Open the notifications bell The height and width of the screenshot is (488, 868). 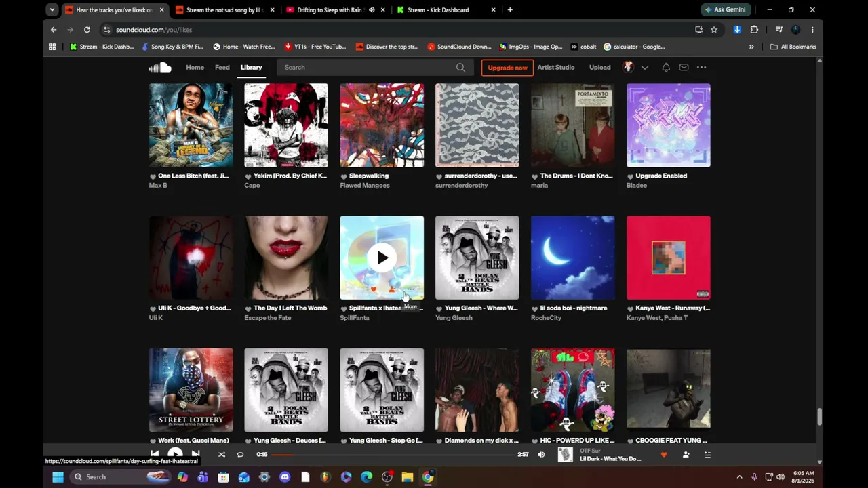pyautogui.click(x=666, y=67)
